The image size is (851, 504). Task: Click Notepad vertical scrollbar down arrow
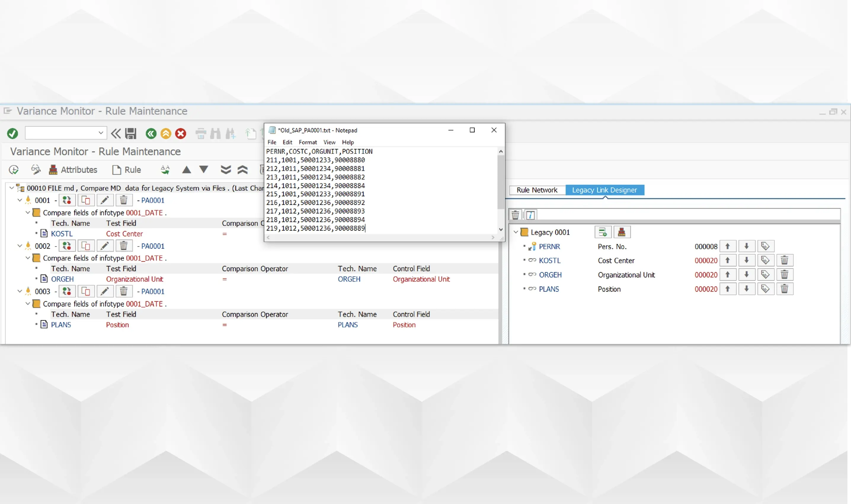[x=500, y=230]
